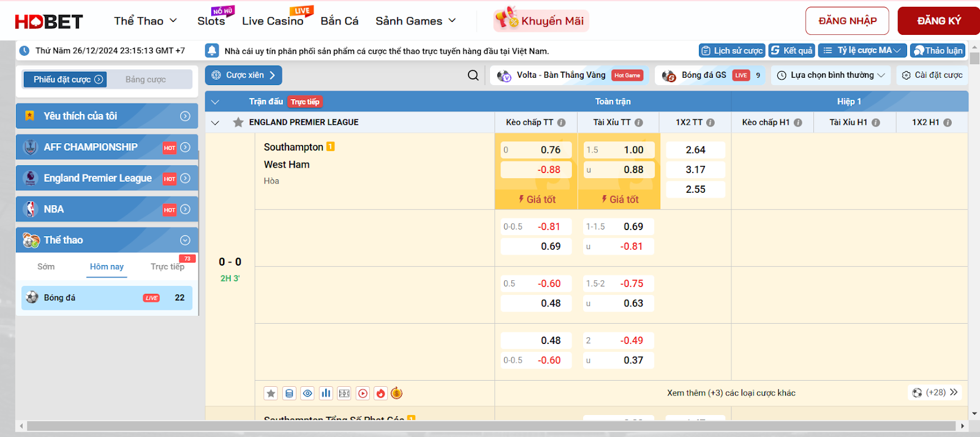Click the gold dollar coin cashout icon
The height and width of the screenshot is (437, 980).
click(397, 393)
